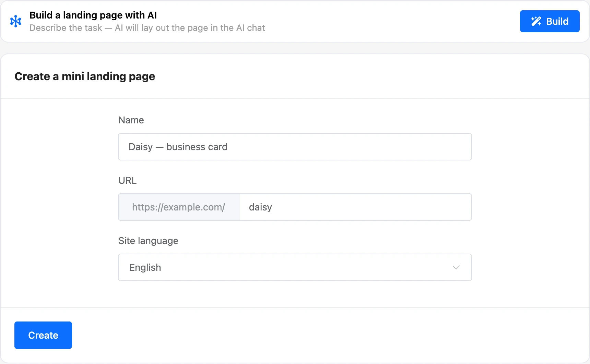Click the Create button
Image resolution: width=590 pixels, height=364 pixels.
coord(43,335)
